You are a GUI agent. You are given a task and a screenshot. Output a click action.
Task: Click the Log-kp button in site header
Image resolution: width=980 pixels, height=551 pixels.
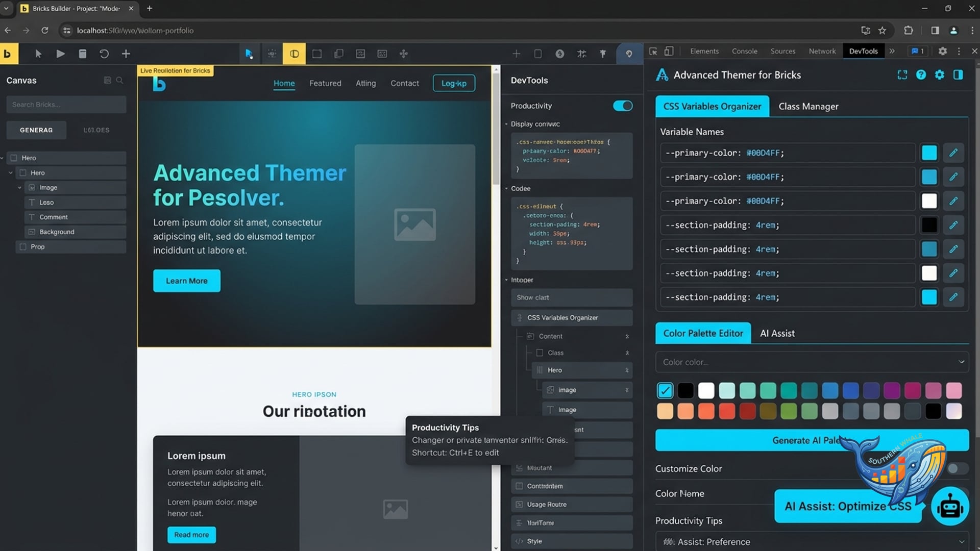click(x=454, y=83)
